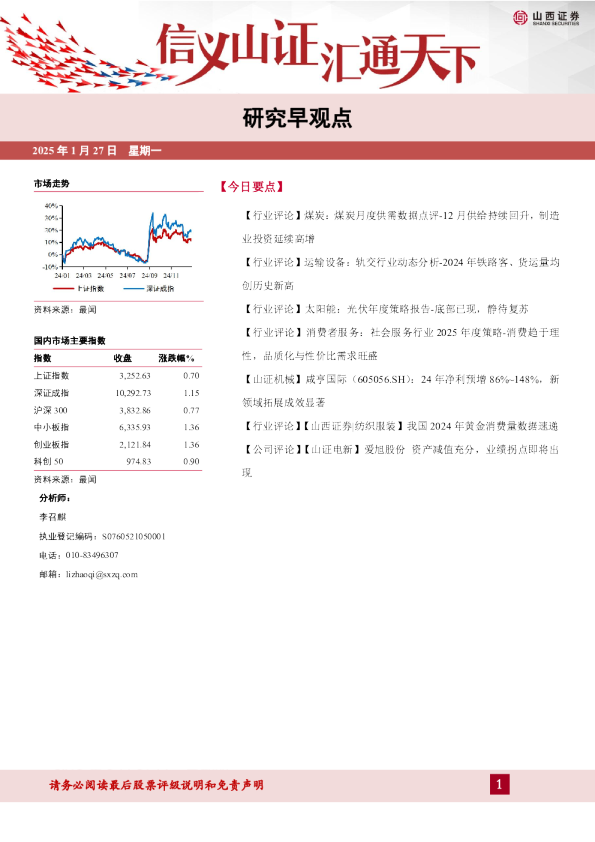Screen dimensions: 595x842
Task: Open the 煤炭 industry comment entry
Action: coord(401,227)
